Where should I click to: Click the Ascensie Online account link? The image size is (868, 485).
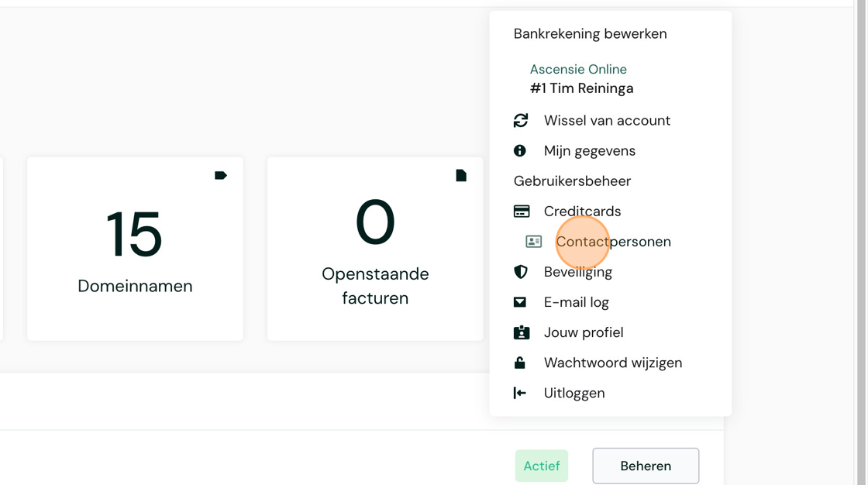click(578, 70)
